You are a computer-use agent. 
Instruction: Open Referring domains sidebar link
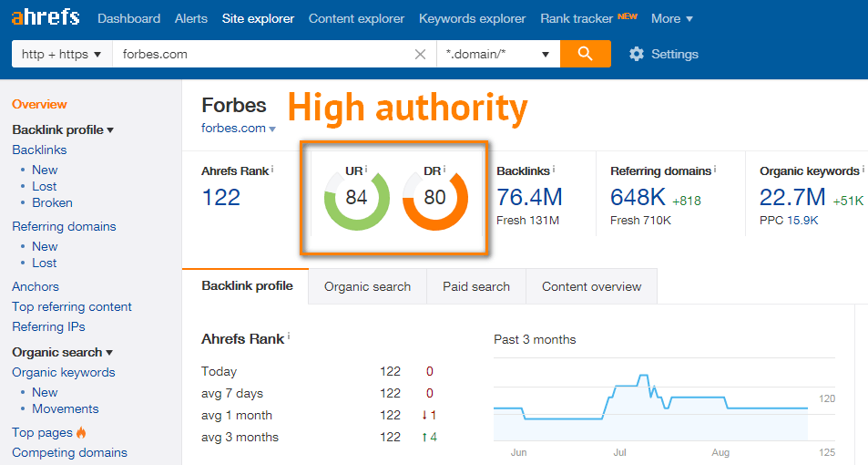tap(65, 226)
